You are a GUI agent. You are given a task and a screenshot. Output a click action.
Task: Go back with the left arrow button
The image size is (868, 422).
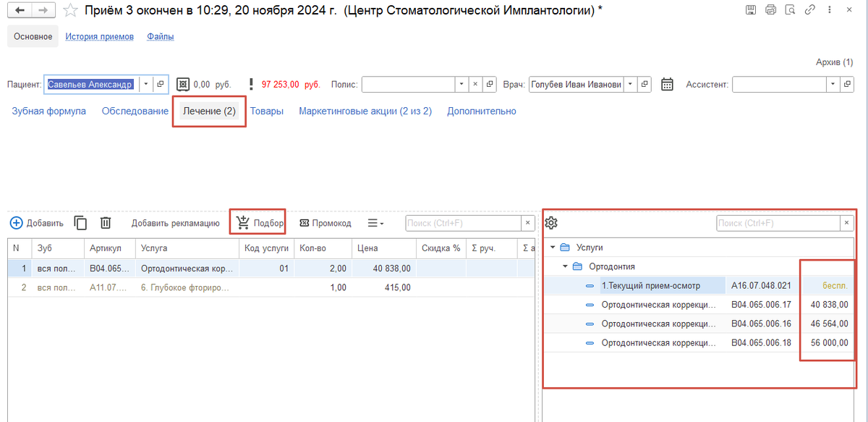(19, 10)
